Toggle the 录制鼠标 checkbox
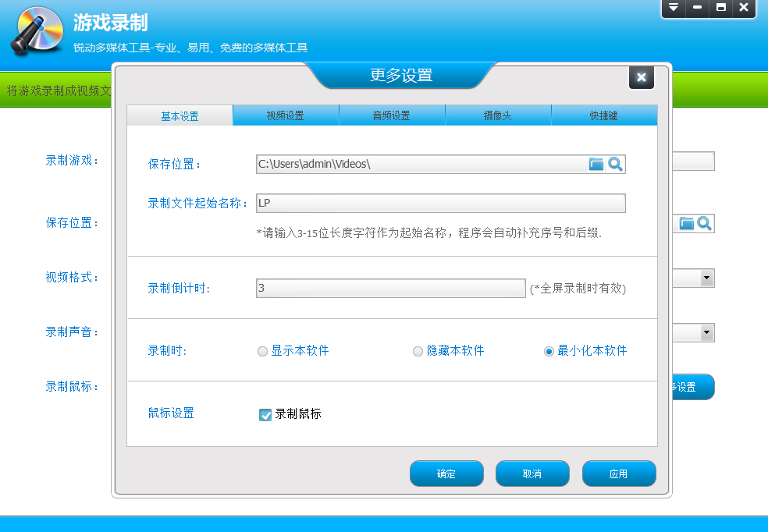The width and height of the screenshot is (768, 532). [x=265, y=414]
